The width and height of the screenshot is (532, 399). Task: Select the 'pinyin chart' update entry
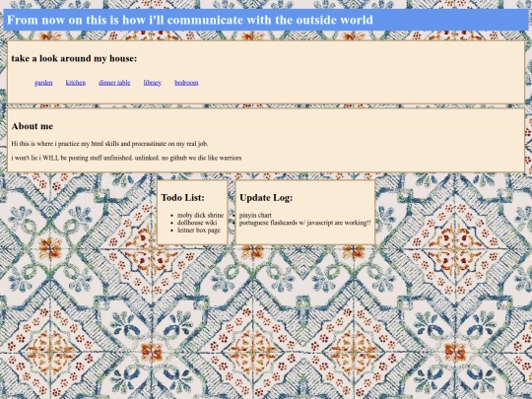[x=255, y=215]
